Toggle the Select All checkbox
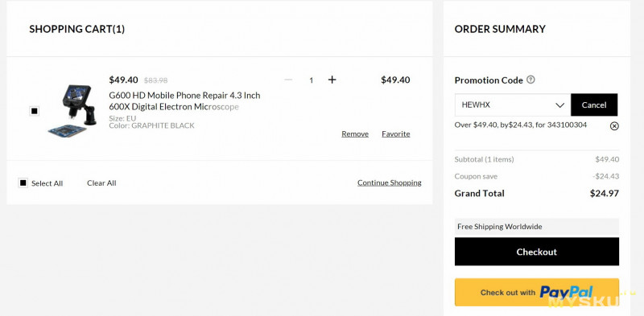 (x=23, y=183)
